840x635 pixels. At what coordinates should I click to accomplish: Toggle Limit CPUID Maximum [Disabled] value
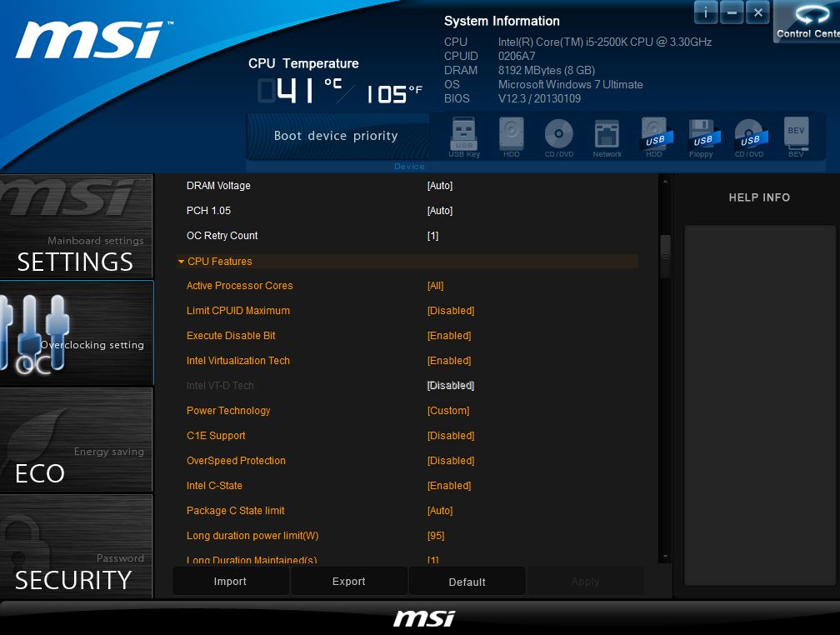[x=451, y=311]
